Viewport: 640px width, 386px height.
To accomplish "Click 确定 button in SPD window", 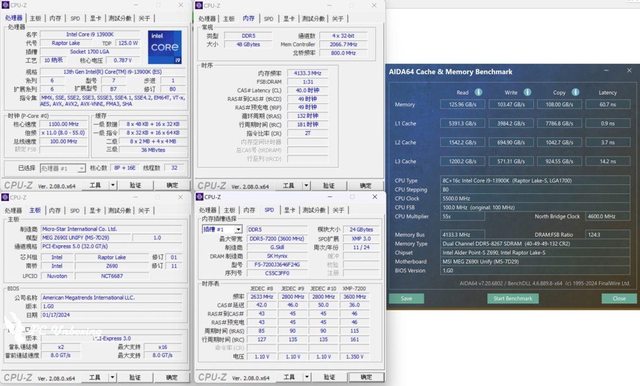I will tap(366, 377).
